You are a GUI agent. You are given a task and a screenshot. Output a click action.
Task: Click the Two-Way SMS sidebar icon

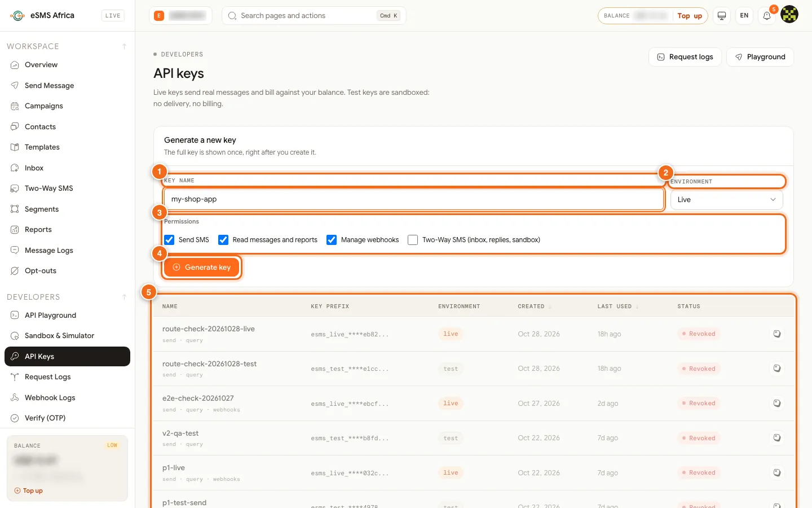point(15,189)
